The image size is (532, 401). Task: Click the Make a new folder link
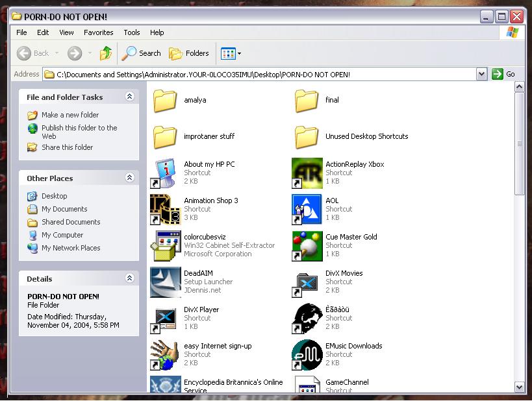coord(70,115)
